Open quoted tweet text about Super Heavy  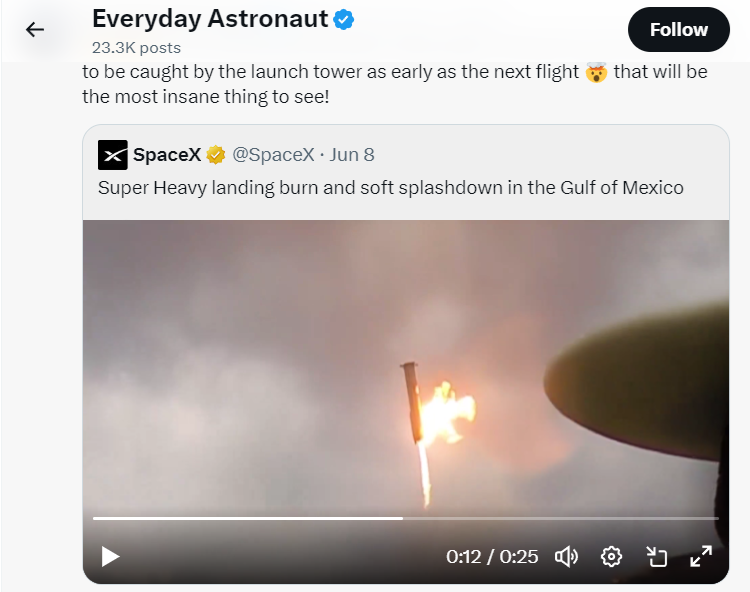(x=390, y=188)
